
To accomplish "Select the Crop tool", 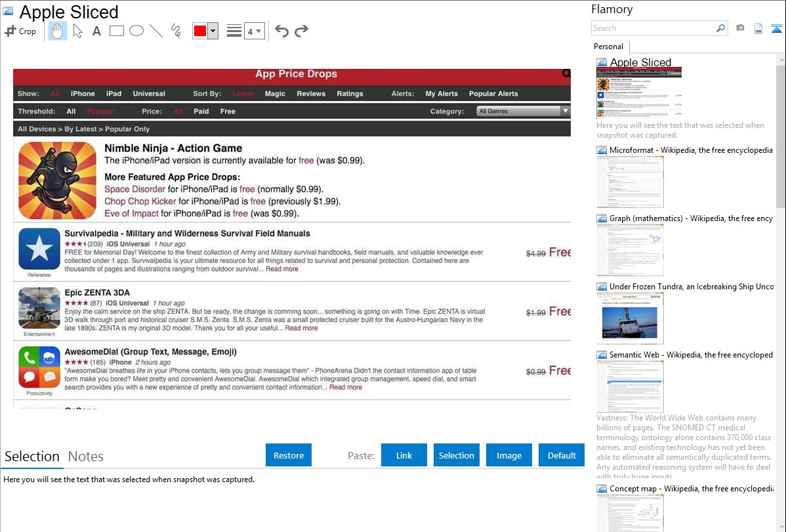I will 20,31.
